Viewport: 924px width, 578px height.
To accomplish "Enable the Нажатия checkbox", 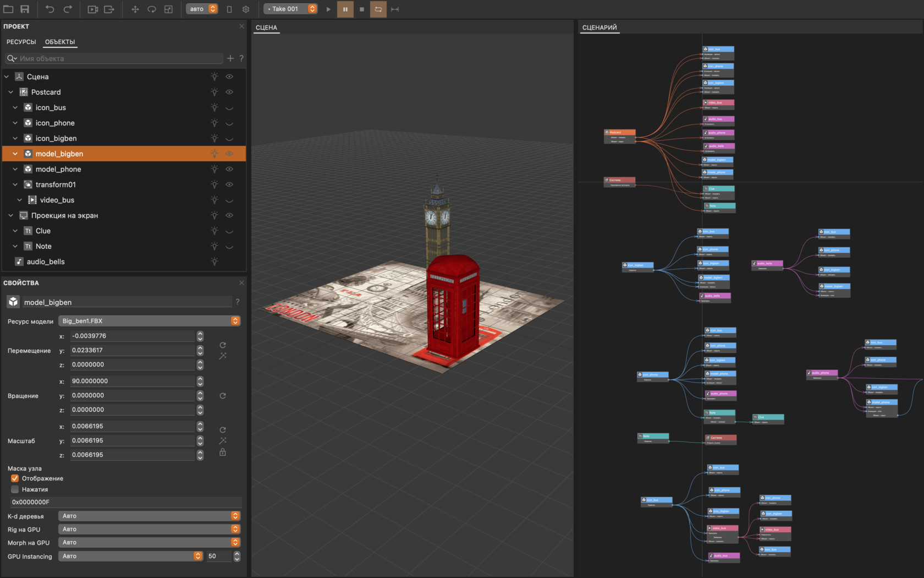I will [15, 489].
